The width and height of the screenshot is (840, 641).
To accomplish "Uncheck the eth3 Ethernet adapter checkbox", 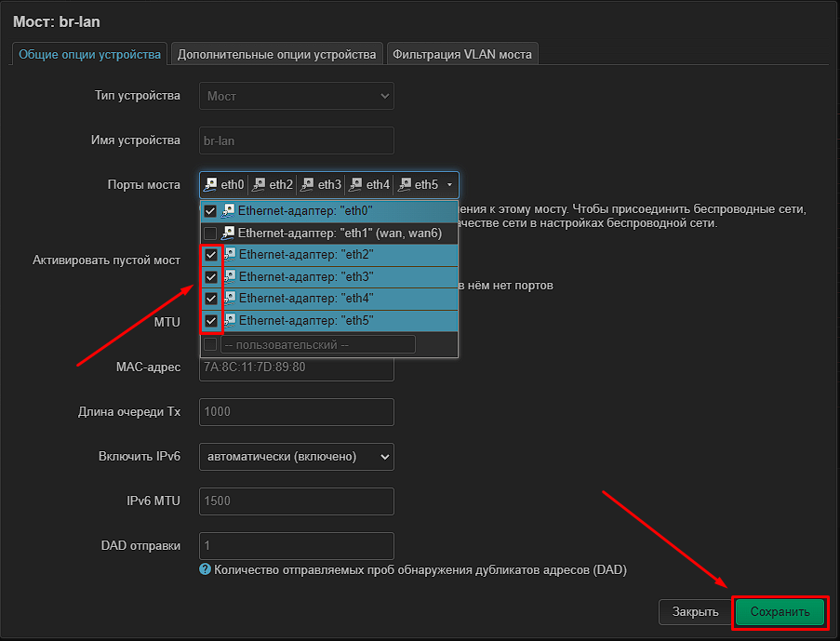I will tap(211, 277).
